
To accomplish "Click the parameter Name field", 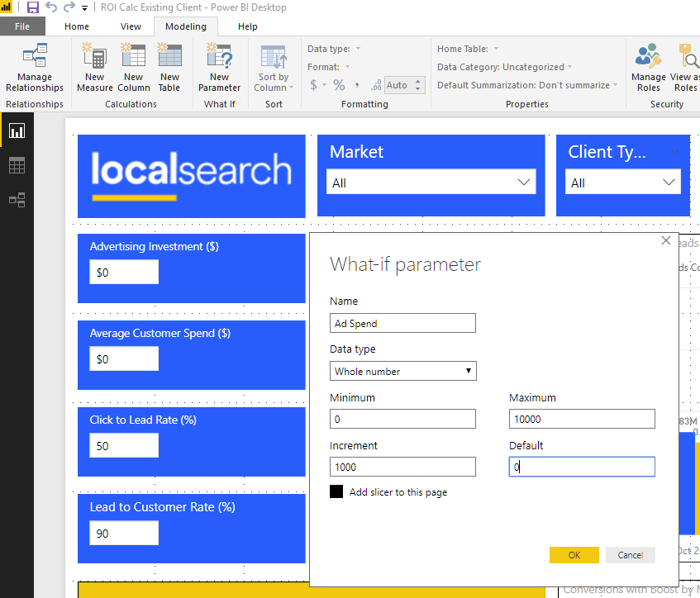I will coord(402,323).
